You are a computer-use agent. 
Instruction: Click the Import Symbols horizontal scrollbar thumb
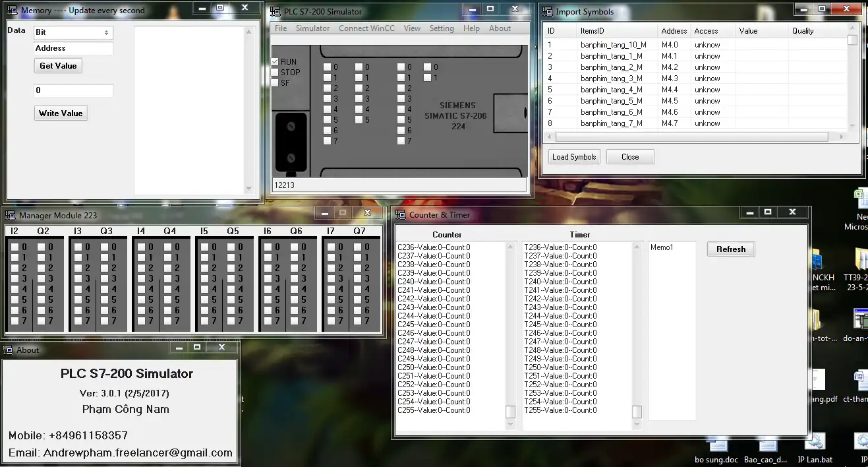point(691,137)
